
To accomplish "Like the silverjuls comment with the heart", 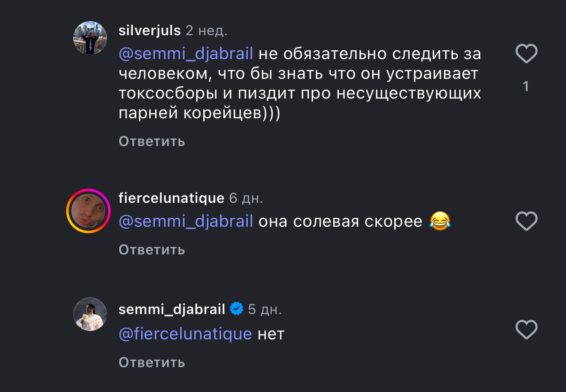I will (526, 54).
